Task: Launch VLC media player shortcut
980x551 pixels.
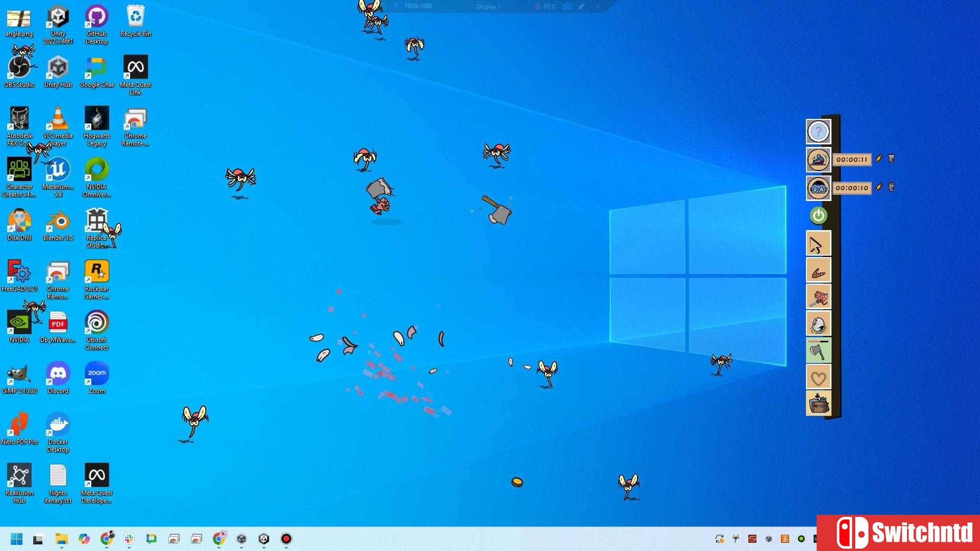Action: (x=58, y=126)
